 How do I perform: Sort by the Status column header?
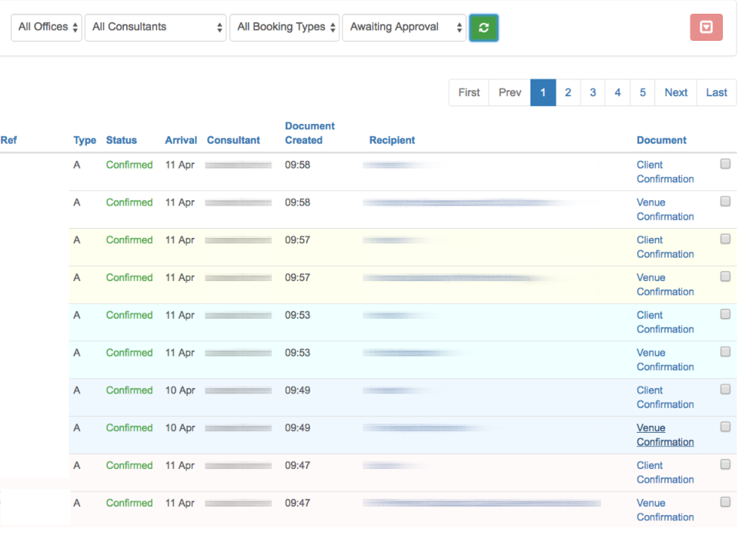pos(122,140)
